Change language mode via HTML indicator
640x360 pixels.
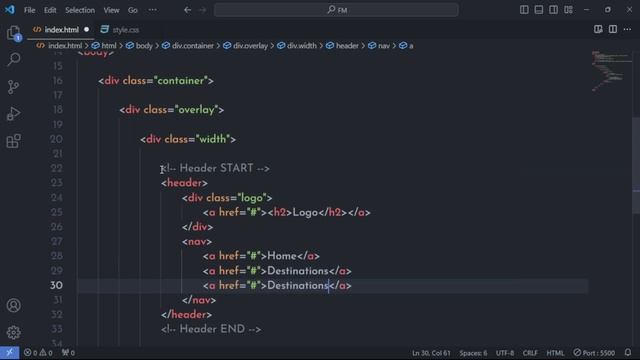[555, 353]
